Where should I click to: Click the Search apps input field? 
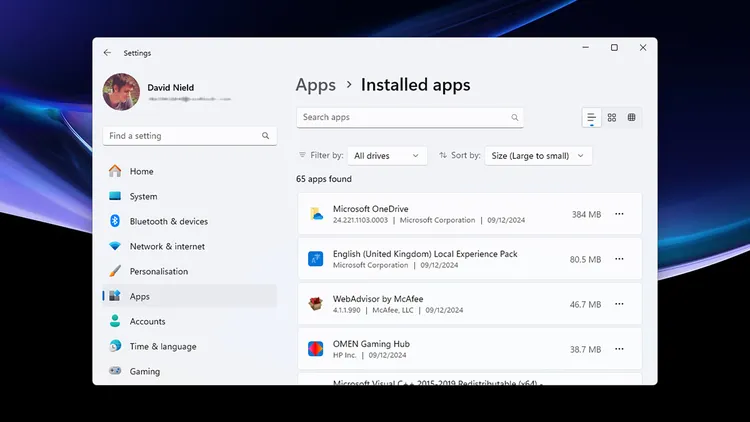[400, 118]
